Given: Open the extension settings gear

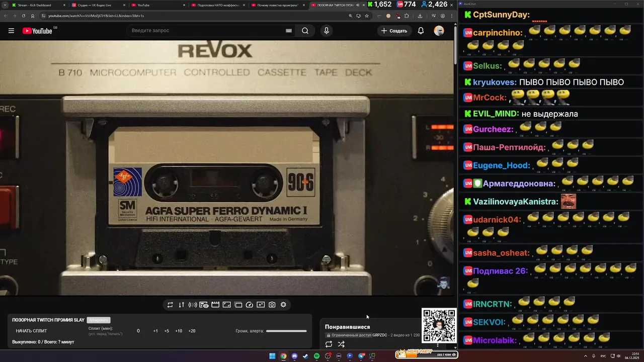Looking at the screenshot, I should (x=283, y=305).
